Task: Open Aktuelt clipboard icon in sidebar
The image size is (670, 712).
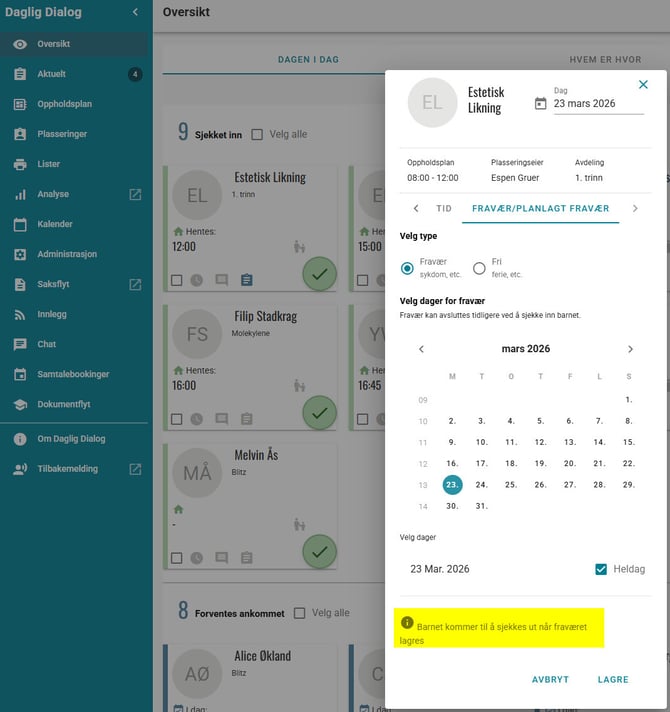Action: (20, 74)
